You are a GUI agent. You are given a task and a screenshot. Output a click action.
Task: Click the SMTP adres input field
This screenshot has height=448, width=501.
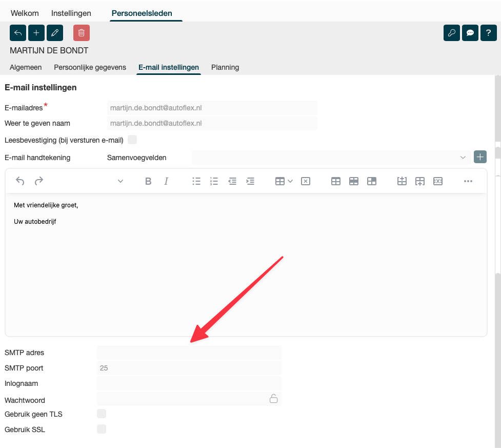pos(189,353)
